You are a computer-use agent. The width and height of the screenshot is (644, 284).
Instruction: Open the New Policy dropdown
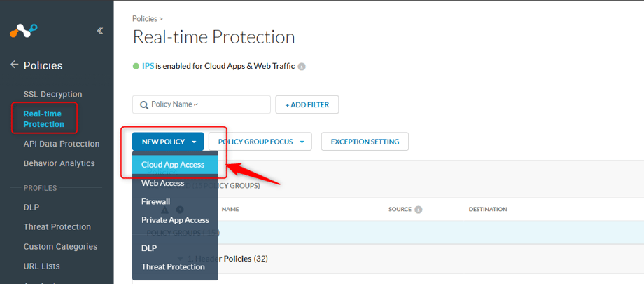168,142
